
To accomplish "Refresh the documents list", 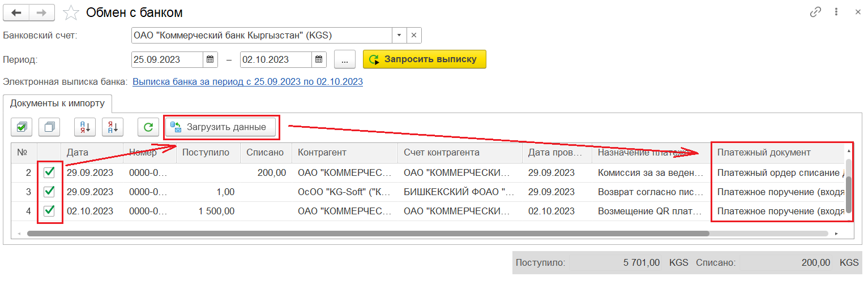I will 148,127.
